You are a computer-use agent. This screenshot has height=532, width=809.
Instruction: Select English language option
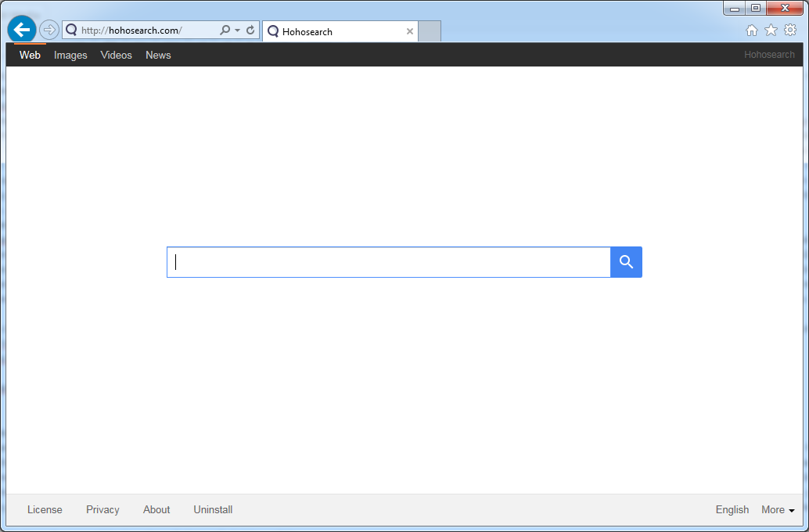[x=732, y=510]
